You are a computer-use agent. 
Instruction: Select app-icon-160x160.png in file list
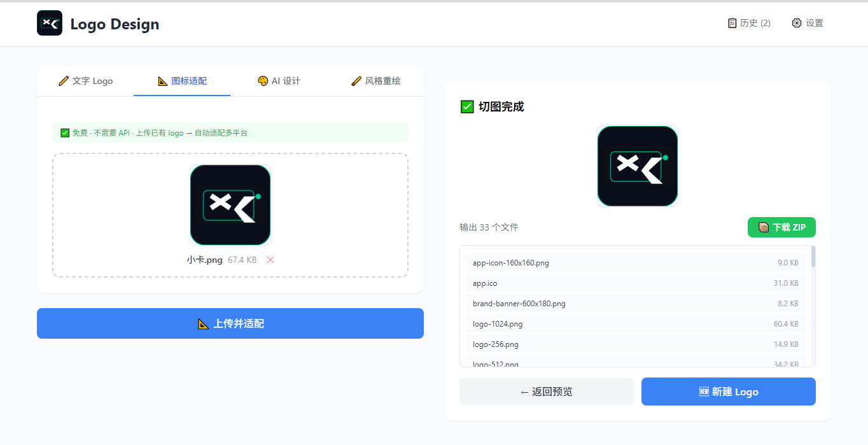click(x=636, y=262)
